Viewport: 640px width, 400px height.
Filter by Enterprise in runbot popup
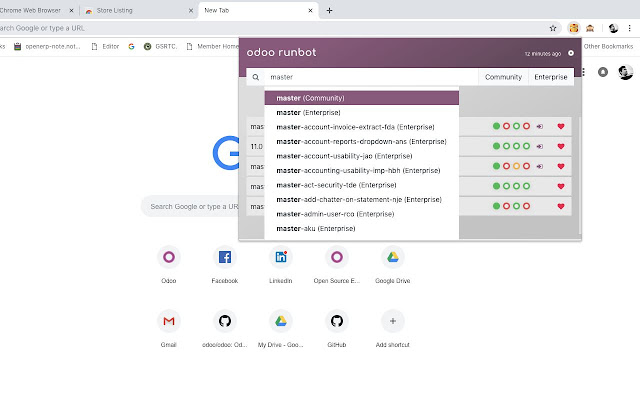551,77
